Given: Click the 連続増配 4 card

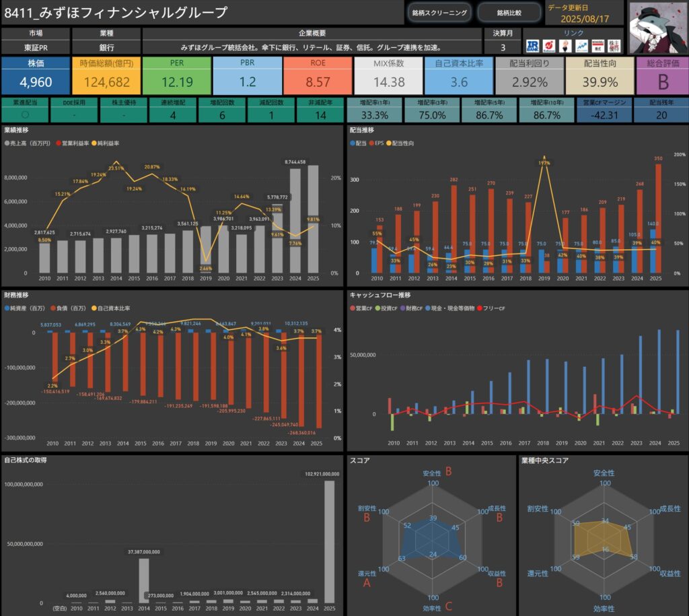Looking at the screenshot, I should click(173, 110).
